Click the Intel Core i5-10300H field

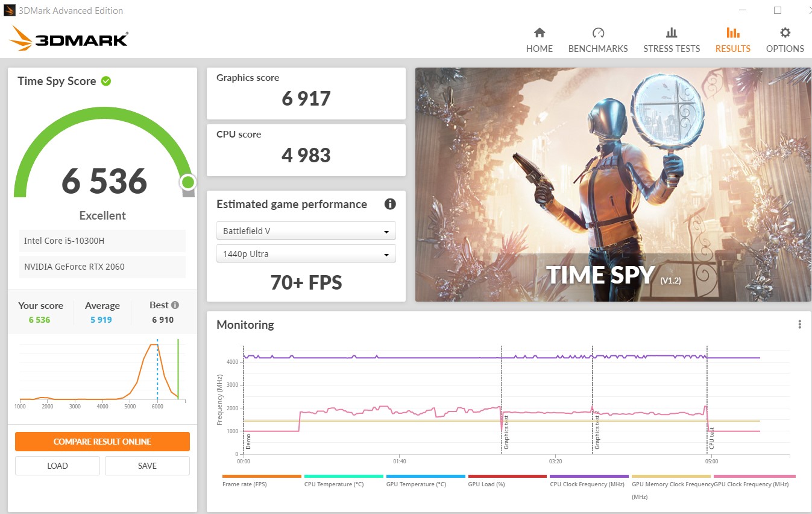[102, 241]
